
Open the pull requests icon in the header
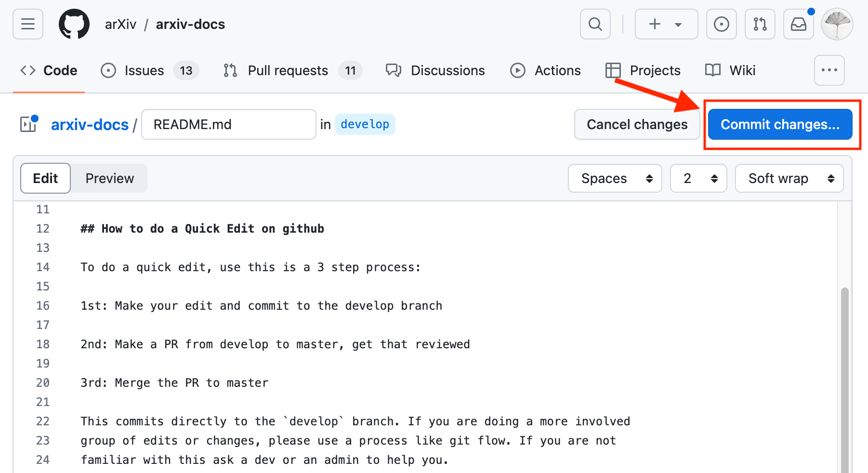(760, 24)
